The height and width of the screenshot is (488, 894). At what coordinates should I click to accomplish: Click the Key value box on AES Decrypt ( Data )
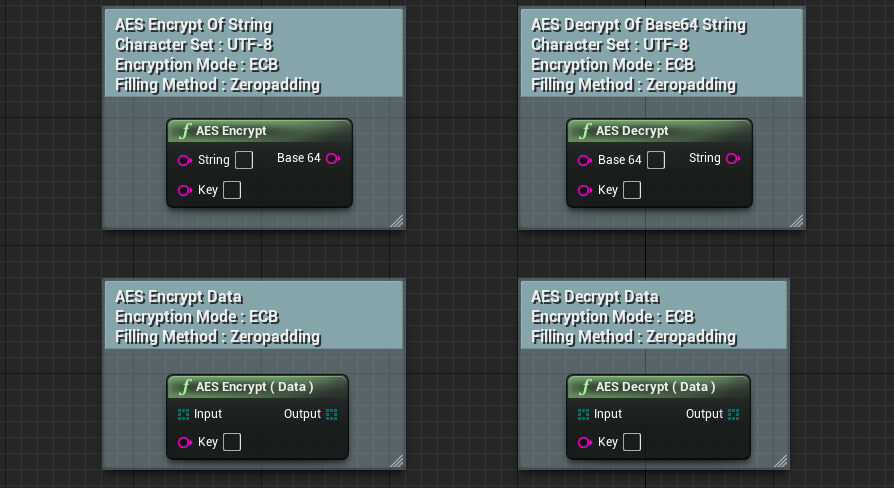(x=632, y=442)
